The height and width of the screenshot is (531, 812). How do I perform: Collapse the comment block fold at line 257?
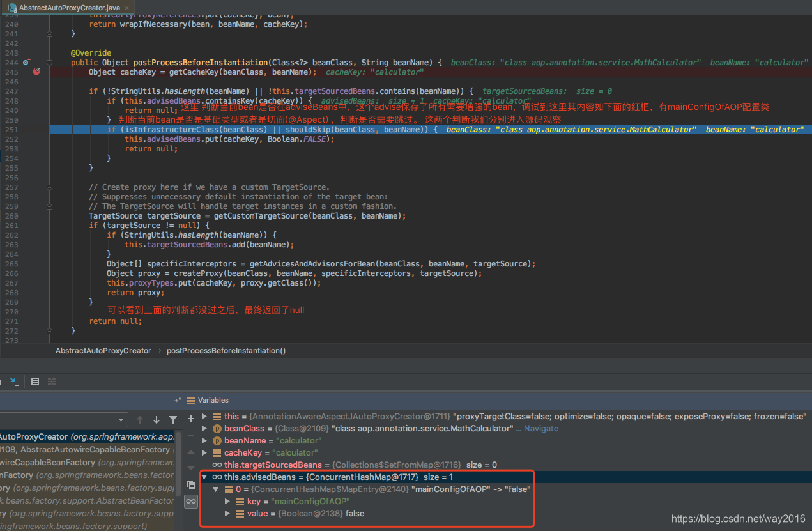pos(49,187)
